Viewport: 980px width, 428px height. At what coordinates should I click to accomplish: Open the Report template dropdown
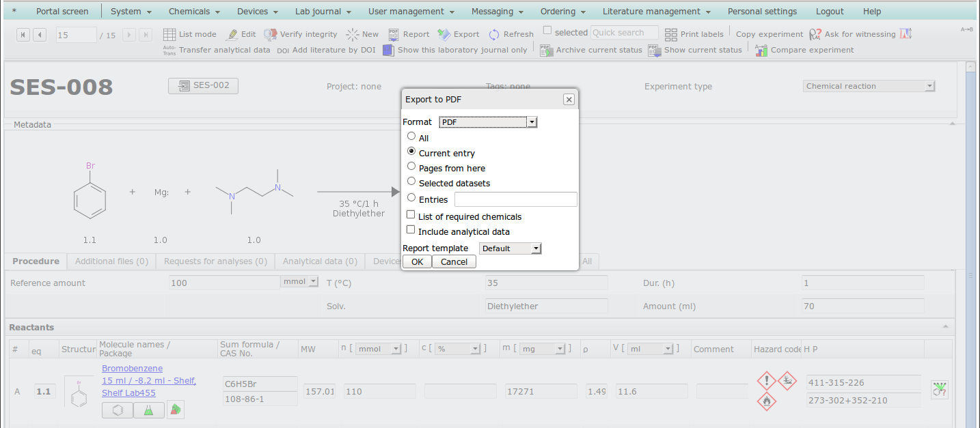click(510, 248)
